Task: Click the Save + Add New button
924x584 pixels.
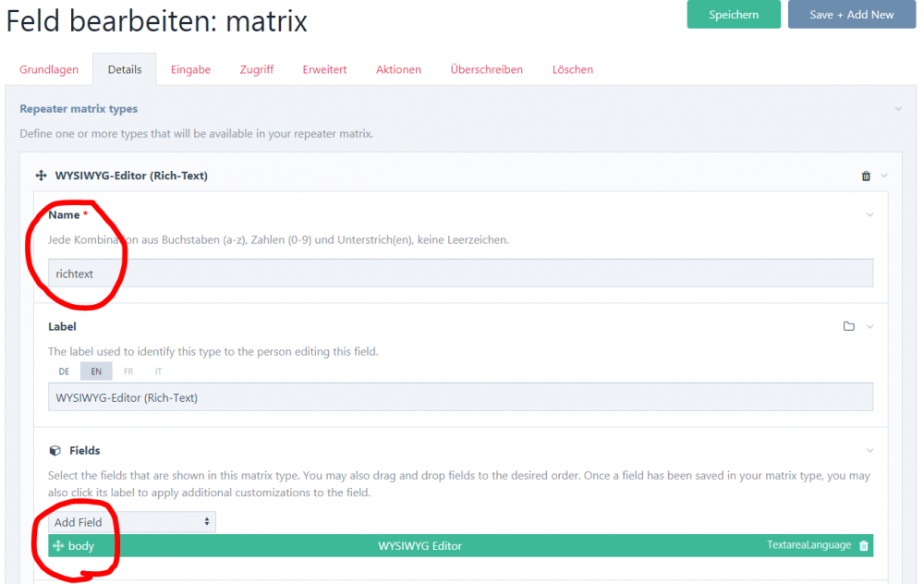Action: coord(851,14)
